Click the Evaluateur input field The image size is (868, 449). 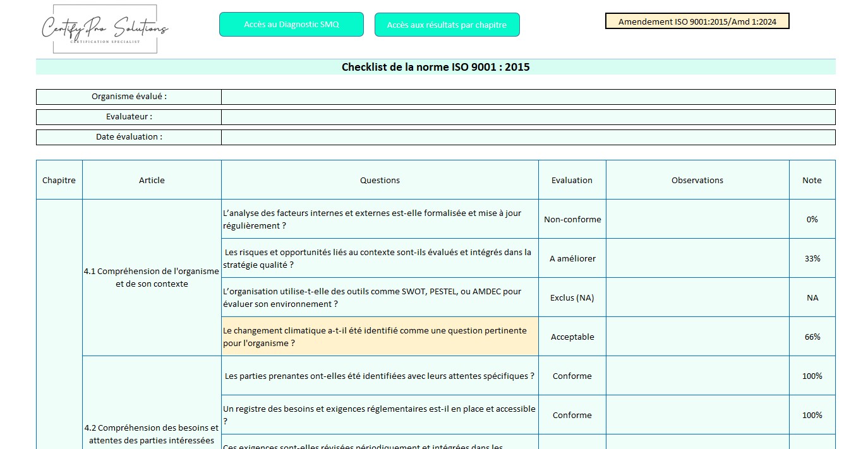point(528,117)
